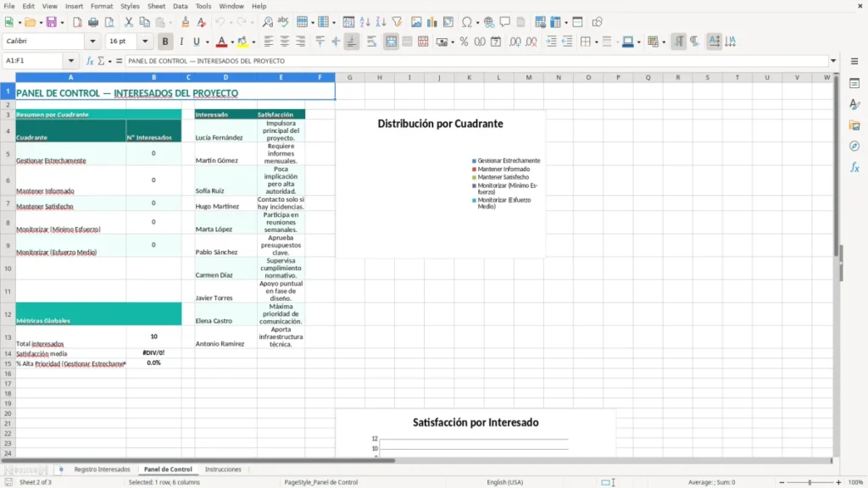868x488 pixels.
Task: Toggle Align Bottom vertical alignment
Action: [352, 42]
